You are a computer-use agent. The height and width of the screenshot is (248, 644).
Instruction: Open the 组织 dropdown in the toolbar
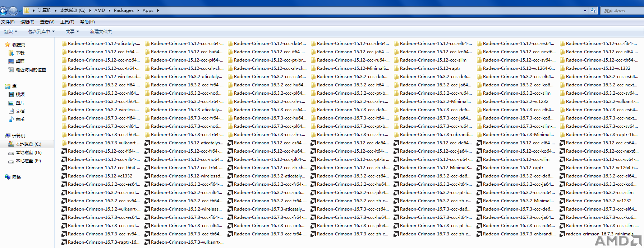10,32
